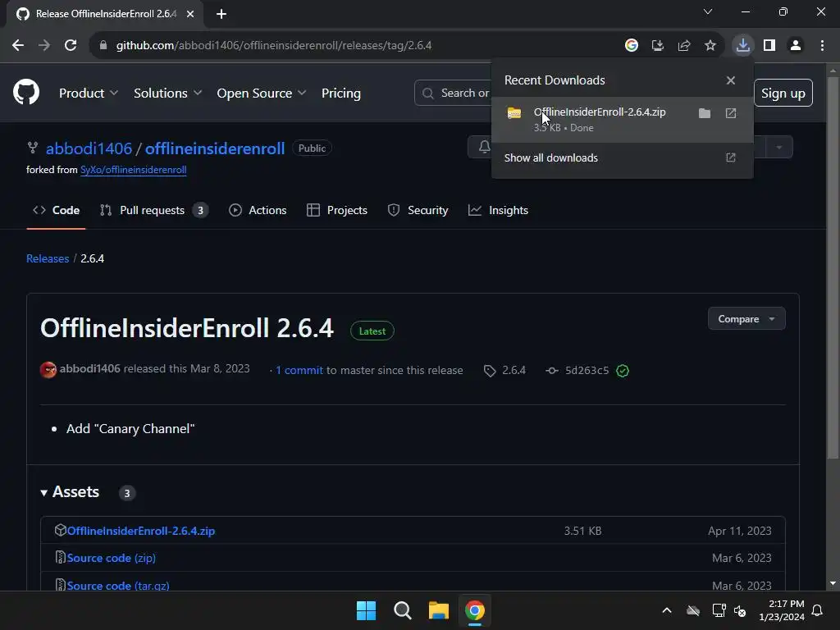Screen dimensions: 840x630
Task: Open the abbodi1406 author link in the release info
Action: 90,369
